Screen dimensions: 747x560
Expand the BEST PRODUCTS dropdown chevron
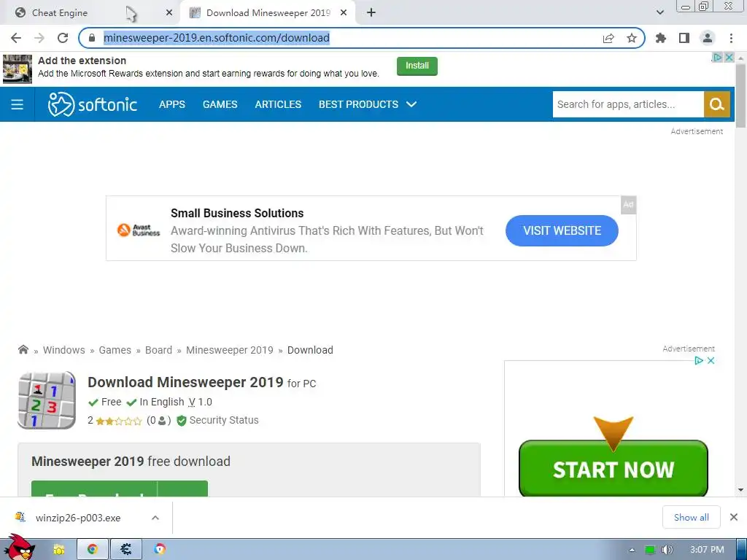pyautogui.click(x=411, y=104)
